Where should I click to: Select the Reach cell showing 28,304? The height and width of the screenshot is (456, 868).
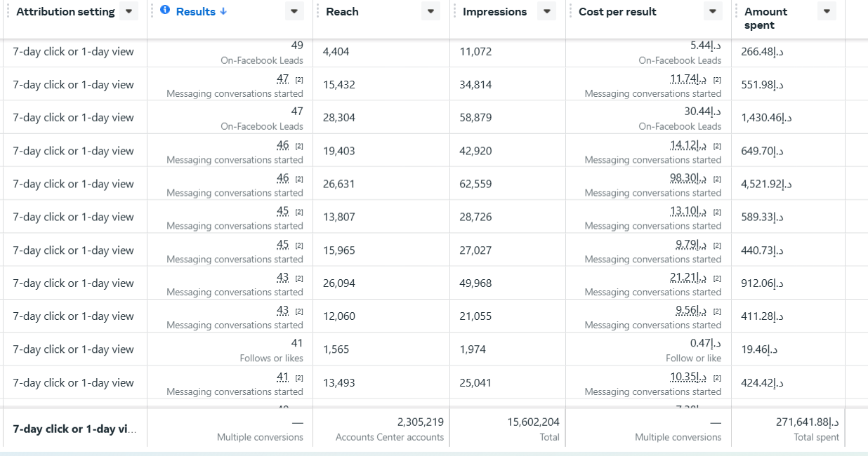pyautogui.click(x=339, y=118)
